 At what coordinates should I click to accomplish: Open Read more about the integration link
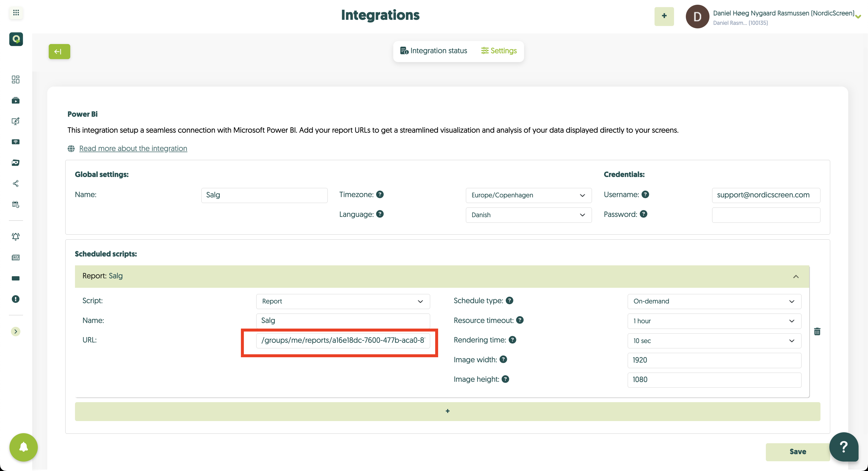tap(133, 148)
